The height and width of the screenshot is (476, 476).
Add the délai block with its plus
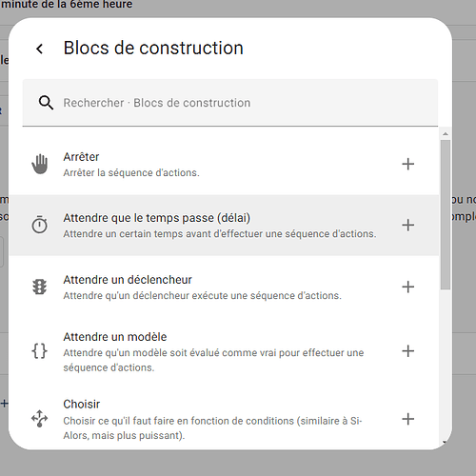pyautogui.click(x=408, y=225)
